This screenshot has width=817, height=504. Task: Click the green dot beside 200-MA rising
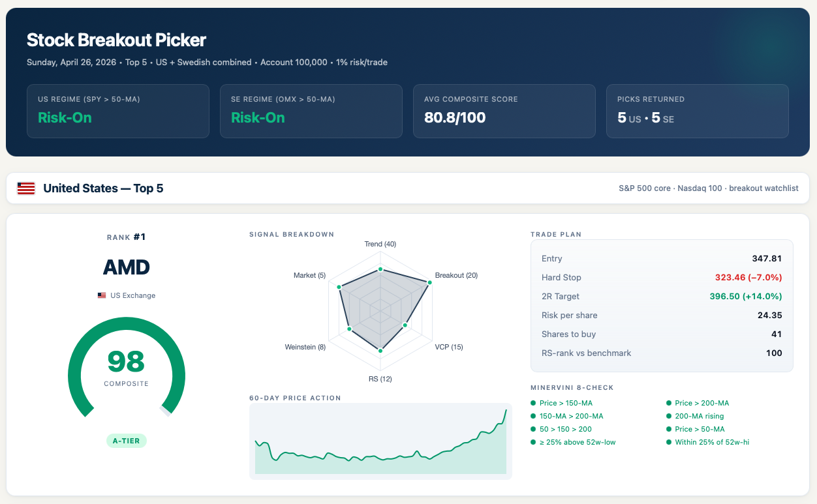pyautogui.click(x=669, y=416)
